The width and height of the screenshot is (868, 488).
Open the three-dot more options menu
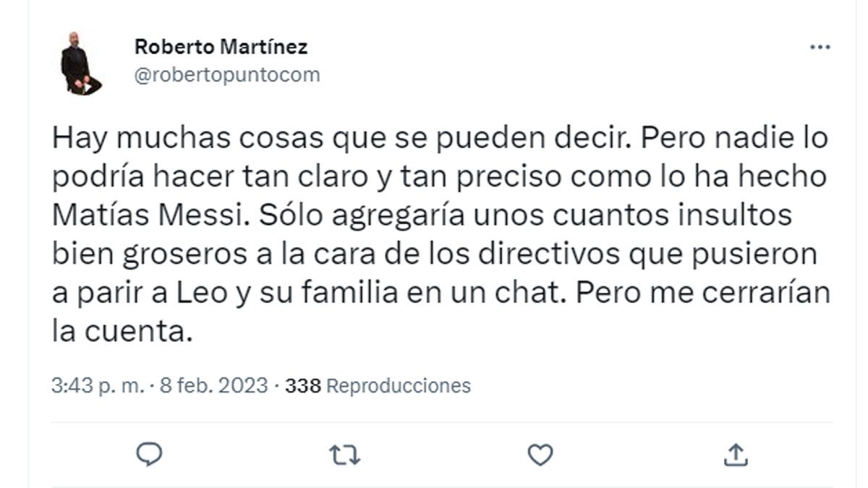click(x=820, y=48)
